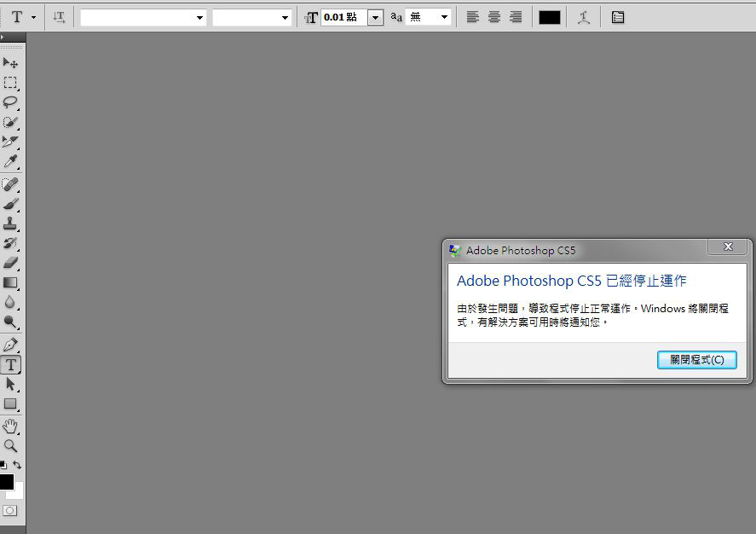The image size is (756, 534).
Task: Select the Rectangular Marquee tool
Action: (x=10, y=83)
